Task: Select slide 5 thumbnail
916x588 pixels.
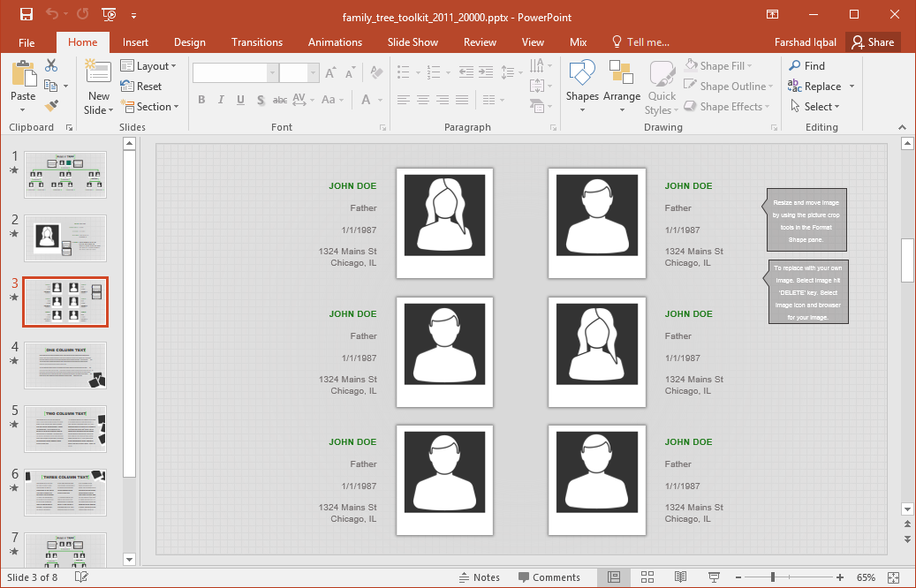Action: [x=65, y=428]
